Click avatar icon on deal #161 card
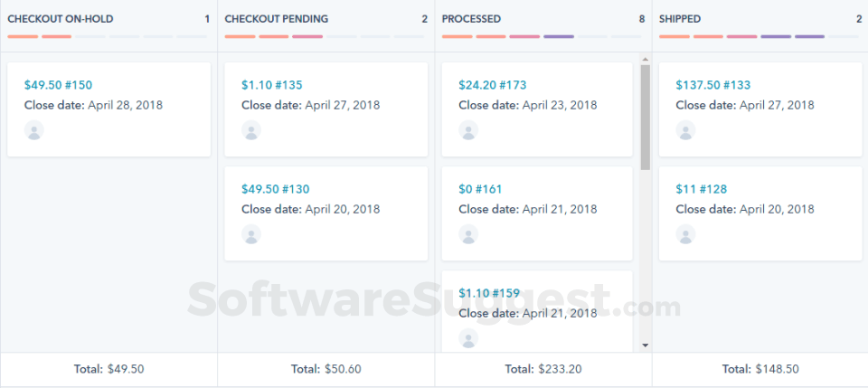 [x=468, y=234]
